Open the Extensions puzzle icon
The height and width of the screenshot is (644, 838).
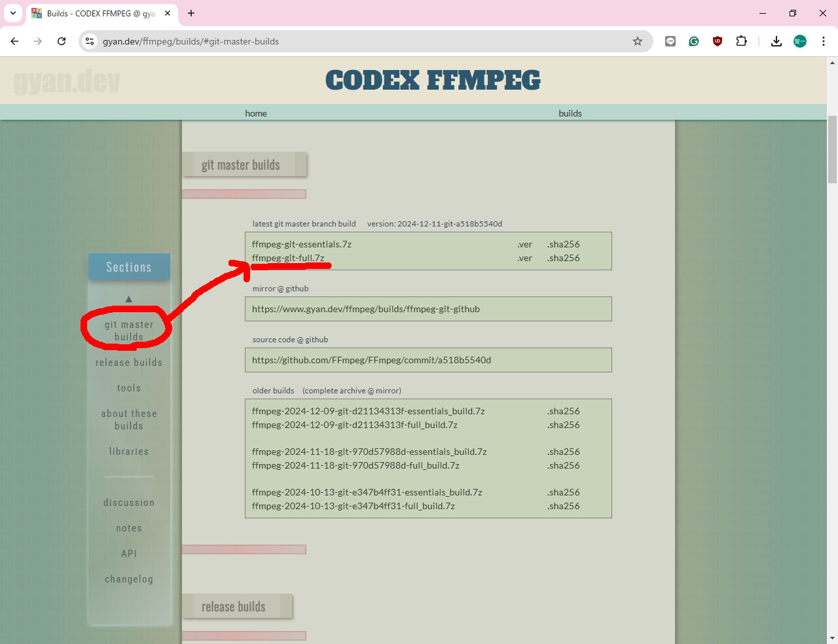pos(741,41)
